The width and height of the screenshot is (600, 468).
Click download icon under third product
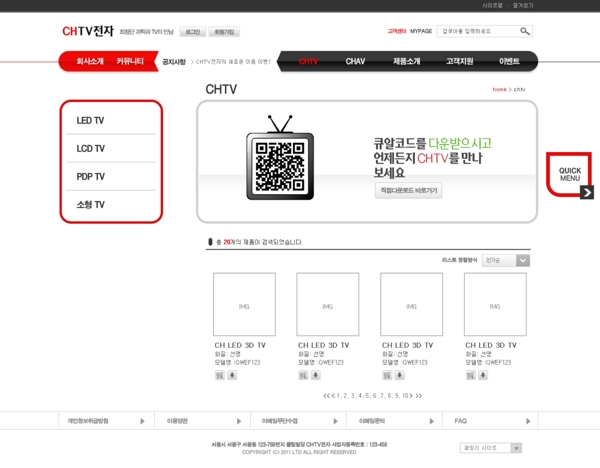[x=399, y=375]
